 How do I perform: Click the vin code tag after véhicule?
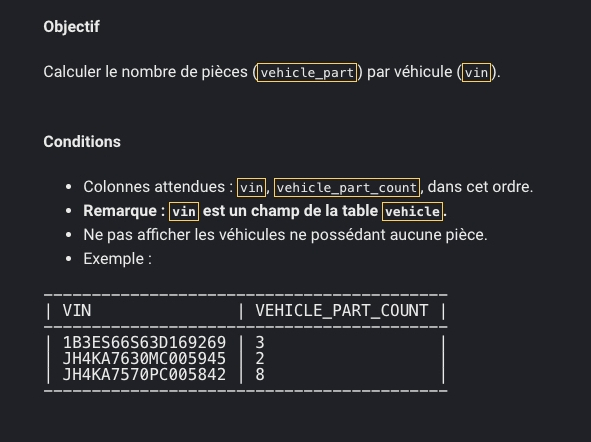tap(476, 72)
